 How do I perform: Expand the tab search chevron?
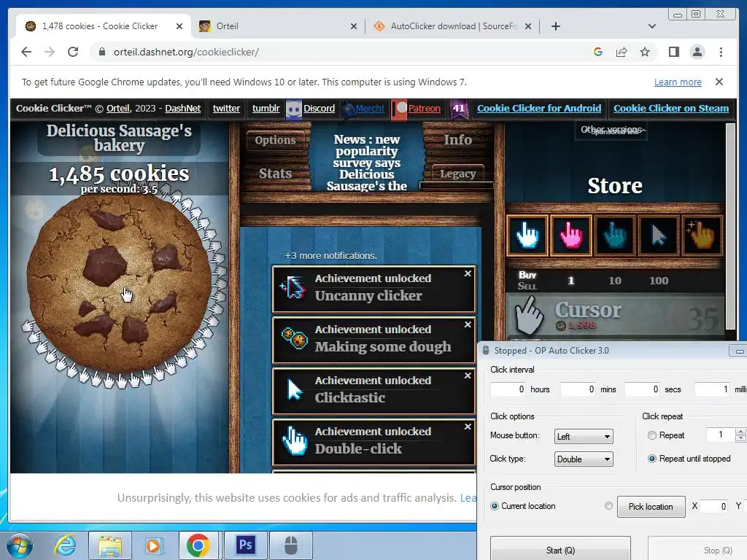[651, 26]
